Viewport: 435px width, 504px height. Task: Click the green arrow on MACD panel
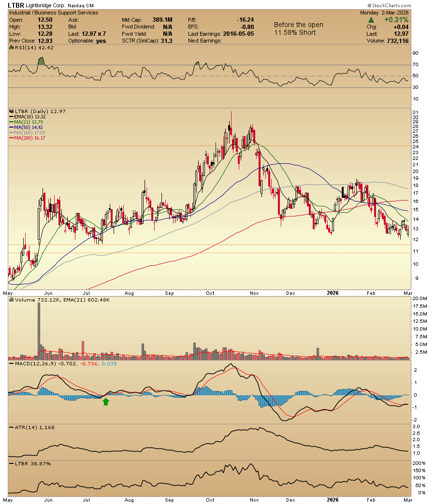[106, 402]
